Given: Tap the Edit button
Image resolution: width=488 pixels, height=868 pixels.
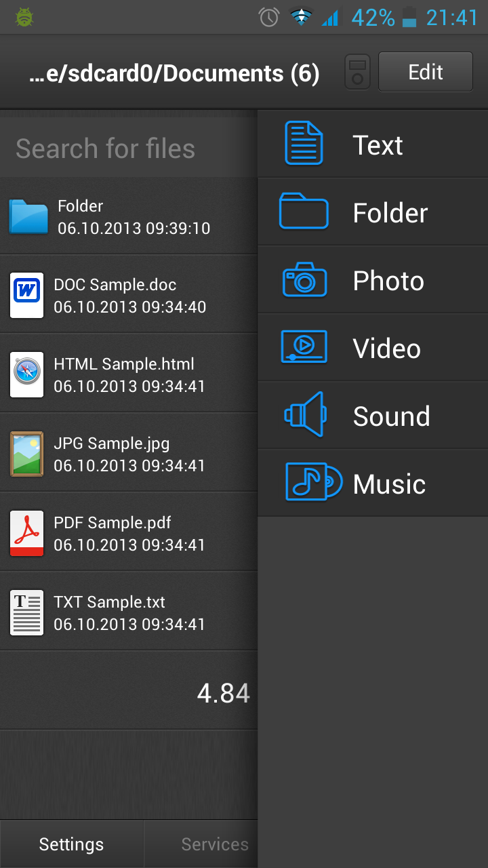Looking at the screenshot, I should 425,71.
